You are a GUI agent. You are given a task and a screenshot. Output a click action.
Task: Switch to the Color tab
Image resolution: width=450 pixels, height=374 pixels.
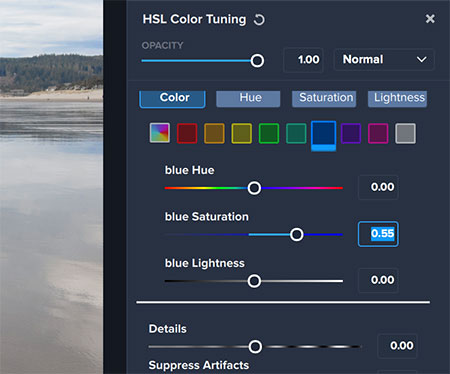(172, 99)
